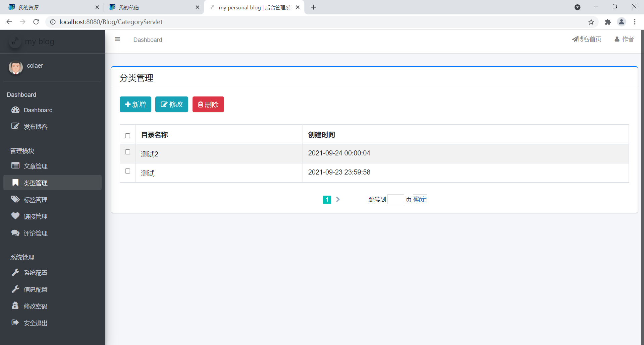
Task: Click the red 删除 delete button
Action: [208, 105]
